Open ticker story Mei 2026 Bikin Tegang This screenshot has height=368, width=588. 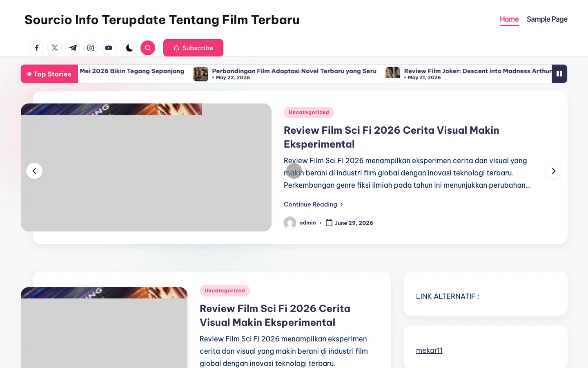[x=132, y=71]
